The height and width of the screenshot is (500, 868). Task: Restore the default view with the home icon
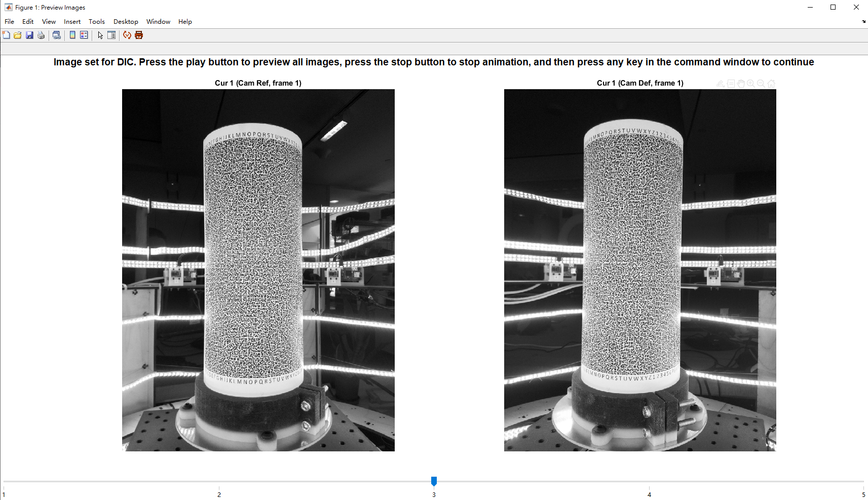pos(771,84)
